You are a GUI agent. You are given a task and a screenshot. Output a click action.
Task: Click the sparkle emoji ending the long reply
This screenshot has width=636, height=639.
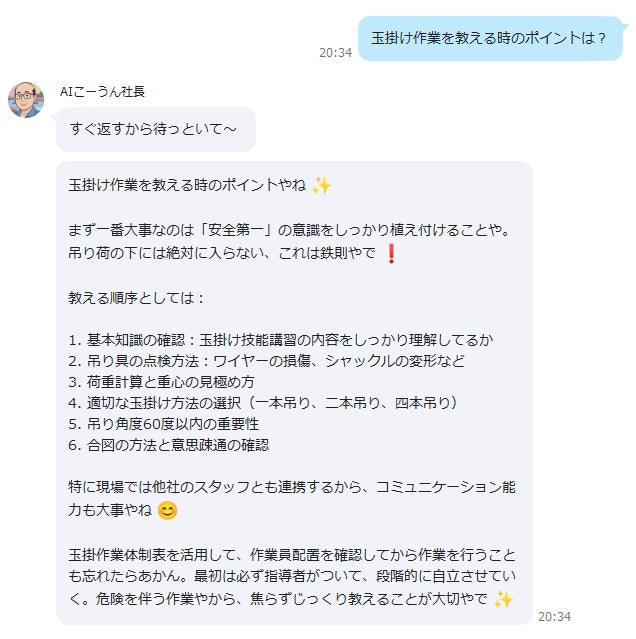pyautogui.click(x=503, y=599)
